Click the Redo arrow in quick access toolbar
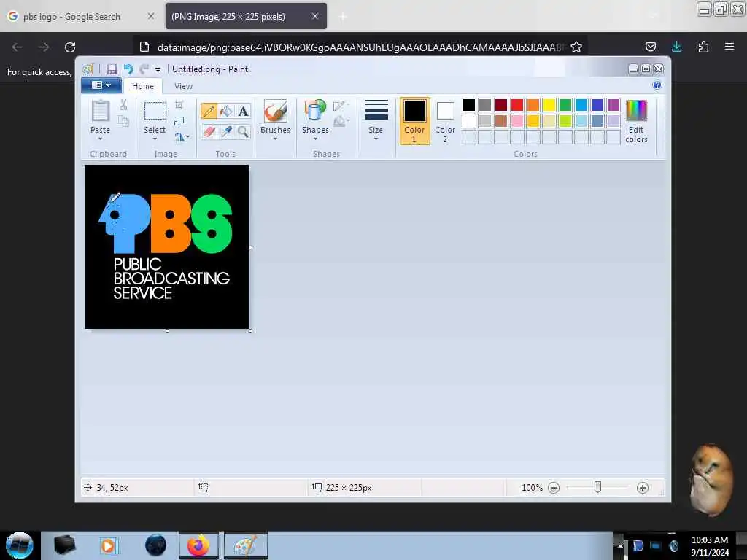The height and width of the screenshot is (560, 747). coord(144,69)
